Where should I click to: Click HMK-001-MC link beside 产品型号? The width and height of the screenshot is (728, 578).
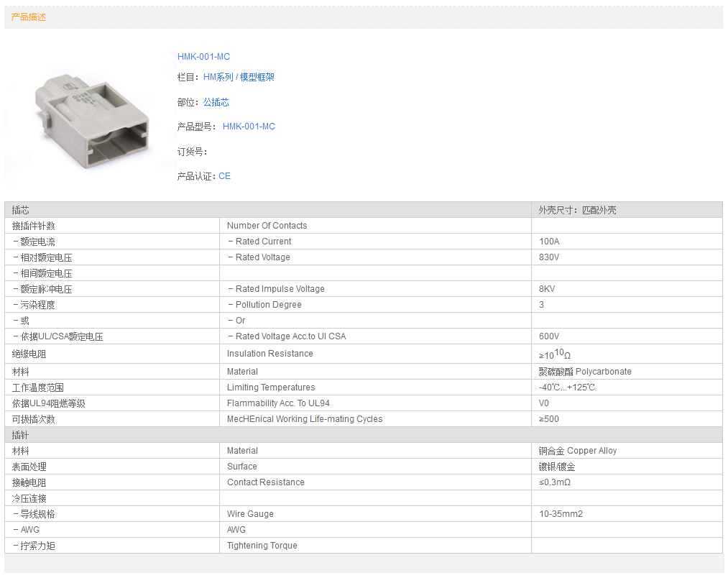249,127
